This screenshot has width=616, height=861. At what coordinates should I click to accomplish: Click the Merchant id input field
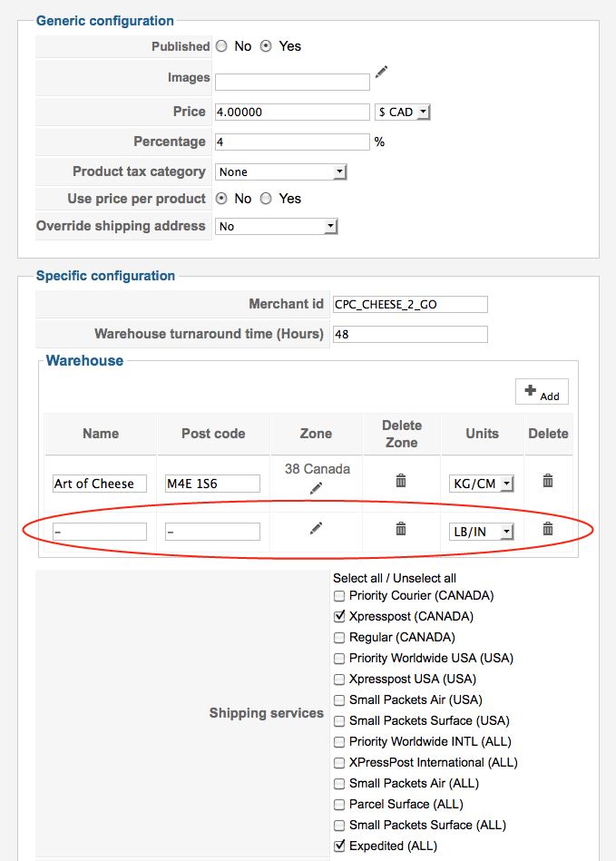410,304
